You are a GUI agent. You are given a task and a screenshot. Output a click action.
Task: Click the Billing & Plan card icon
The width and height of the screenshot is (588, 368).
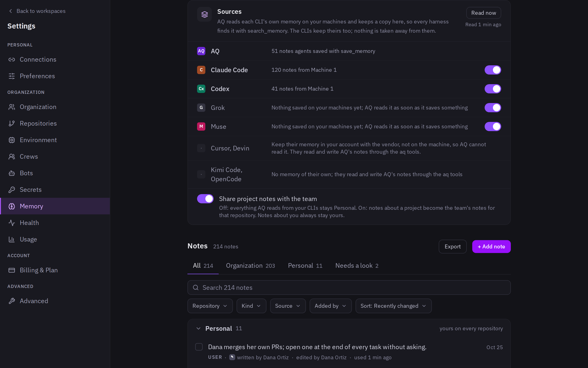[12, 270]
